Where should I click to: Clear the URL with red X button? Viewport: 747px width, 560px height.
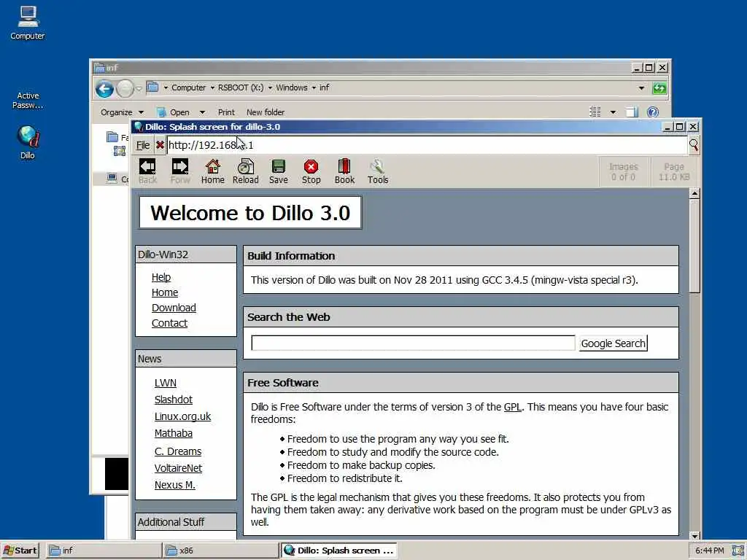[160, 145]
